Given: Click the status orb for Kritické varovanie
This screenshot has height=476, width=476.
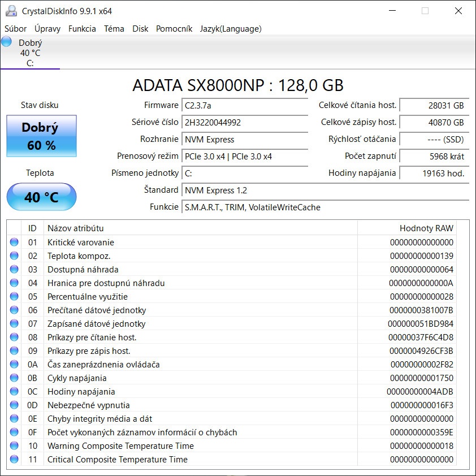Looking at the screenshot, I should click(x=14, y=242).
